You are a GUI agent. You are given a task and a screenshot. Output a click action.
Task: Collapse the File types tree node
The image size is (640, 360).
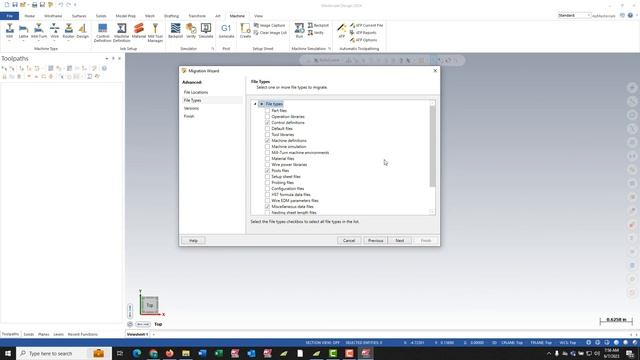[255, 104]
